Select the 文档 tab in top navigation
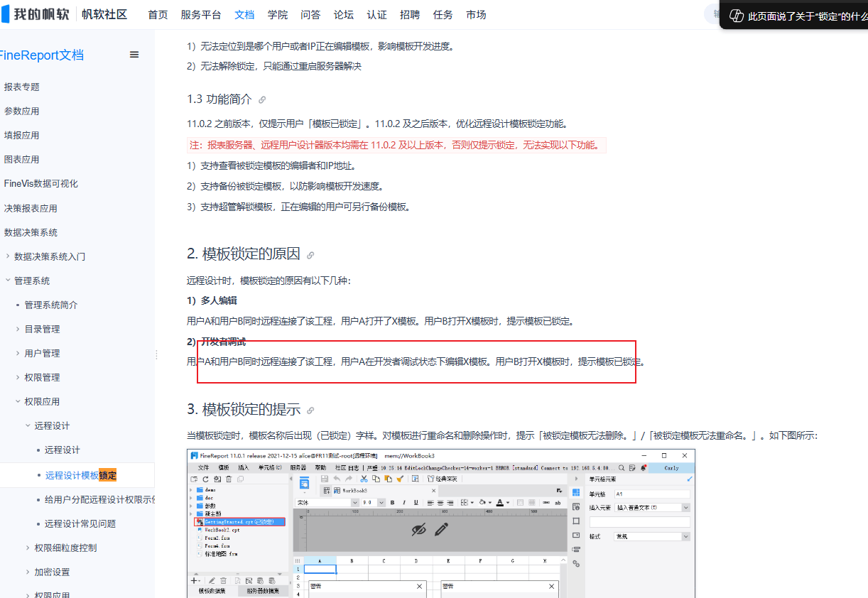This screenshot has width=868, height=598. point(244,14)
